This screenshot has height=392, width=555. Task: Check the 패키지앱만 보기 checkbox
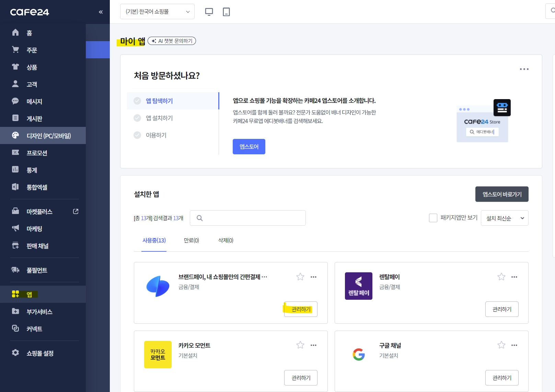point(433,218)
